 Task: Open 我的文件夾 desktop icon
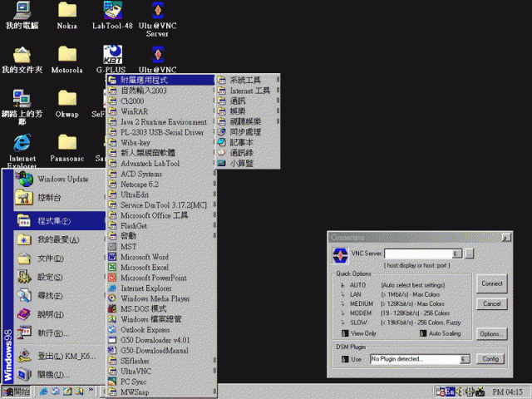[x=22, y=60]
